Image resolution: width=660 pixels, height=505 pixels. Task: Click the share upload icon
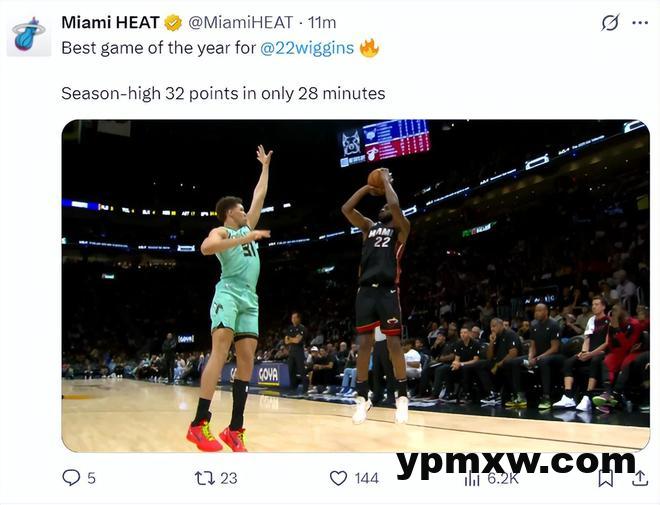tap(640, 478)
